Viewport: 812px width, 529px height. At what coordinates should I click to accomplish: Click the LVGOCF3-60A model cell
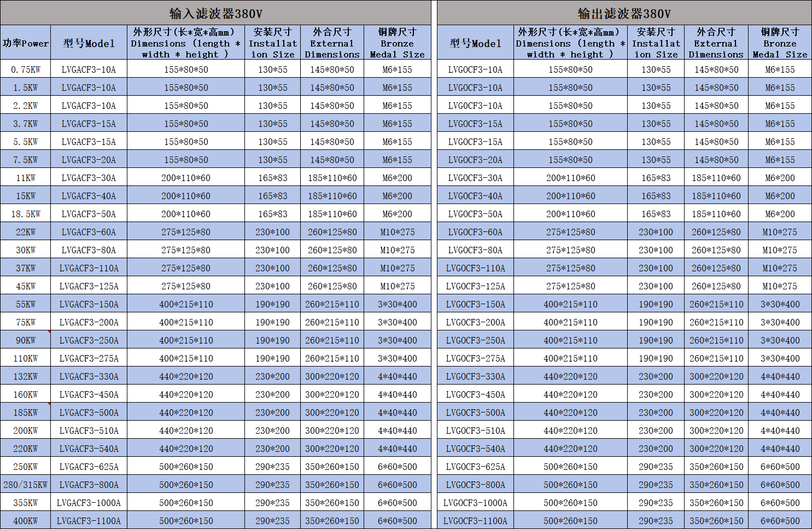(x=475, y=232)
